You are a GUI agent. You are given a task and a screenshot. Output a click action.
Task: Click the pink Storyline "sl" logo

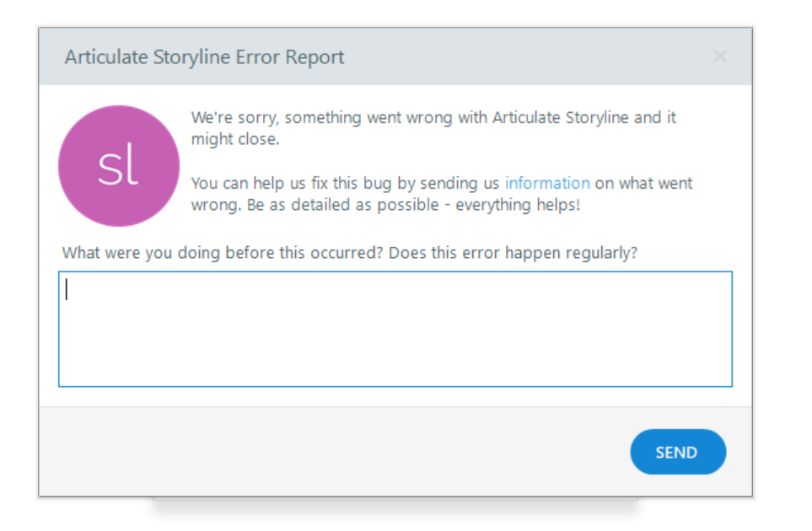click(118, 166)
